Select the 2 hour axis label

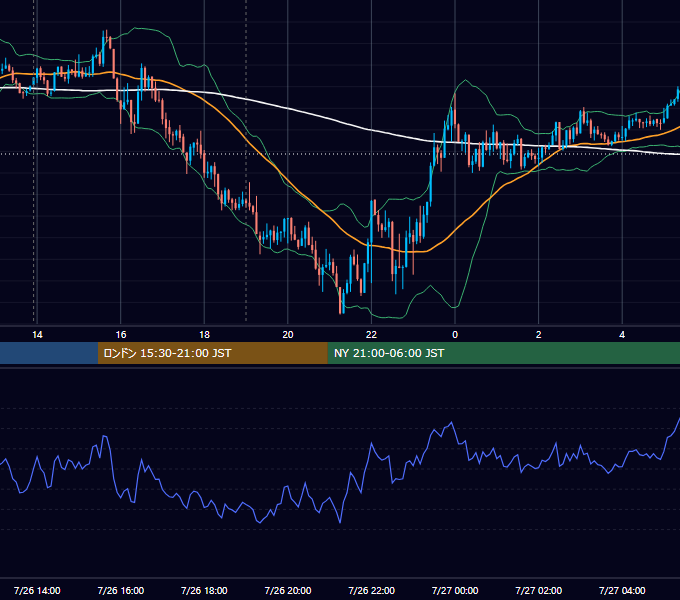tap(539, 335)
